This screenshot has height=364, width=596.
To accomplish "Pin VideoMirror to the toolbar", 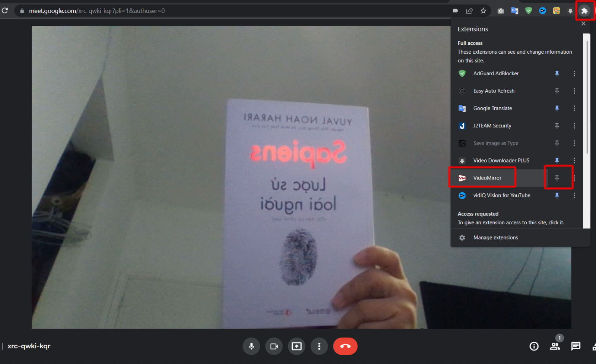I will coord(557,178).
